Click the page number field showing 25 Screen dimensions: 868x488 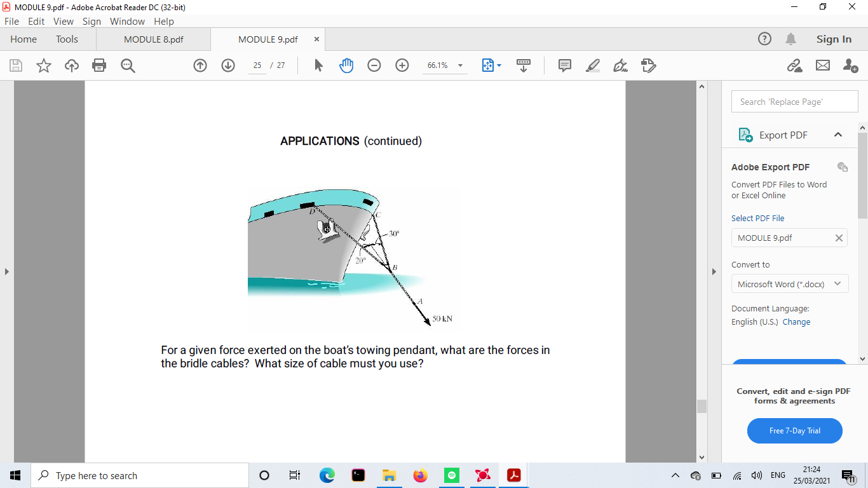pos(257,65)
